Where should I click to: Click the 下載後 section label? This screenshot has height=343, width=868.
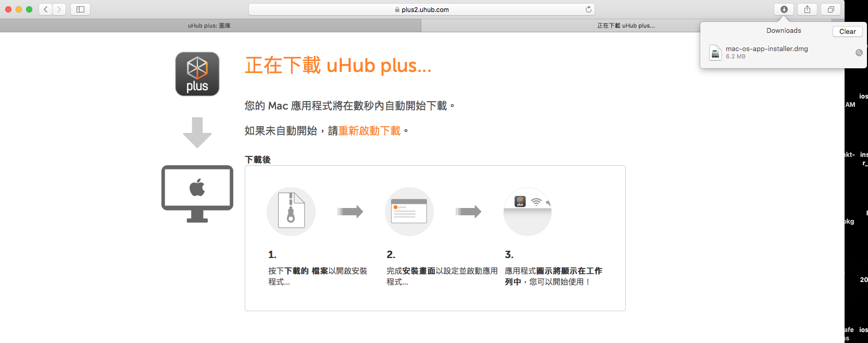258,160
